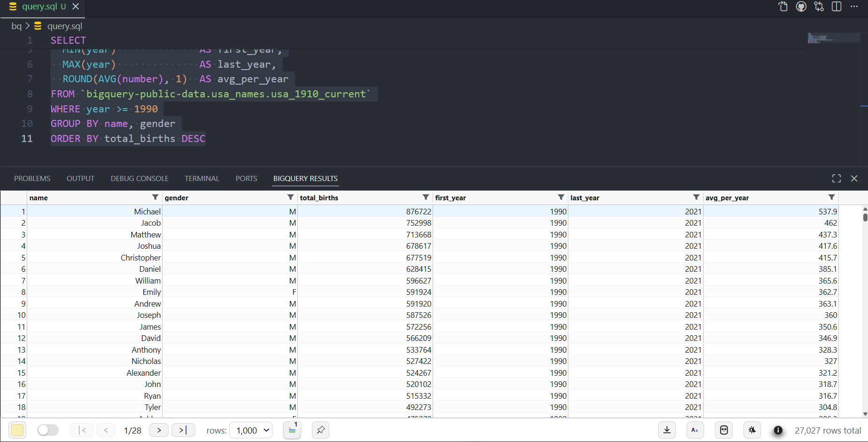Open the GitHub icon in editor toolbar
This screenshot has width=868, height=442.
801,7
